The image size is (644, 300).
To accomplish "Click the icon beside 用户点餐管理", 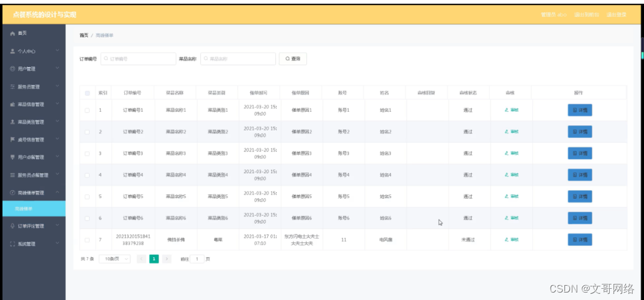I will 12,158.
